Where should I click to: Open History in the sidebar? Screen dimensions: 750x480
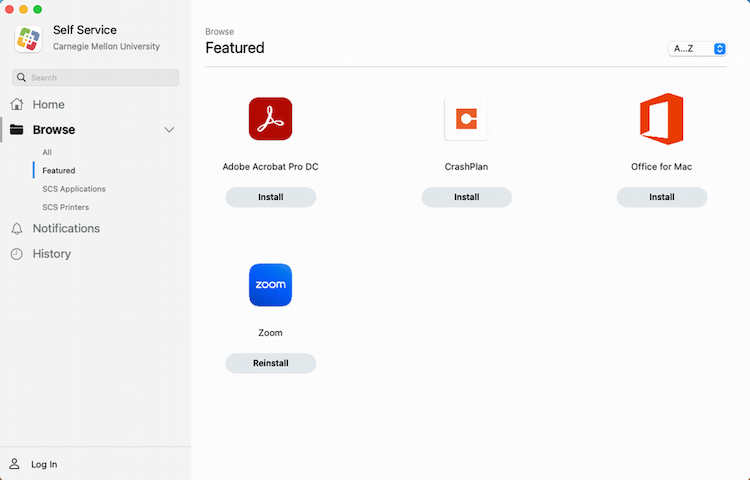[52, 254]
